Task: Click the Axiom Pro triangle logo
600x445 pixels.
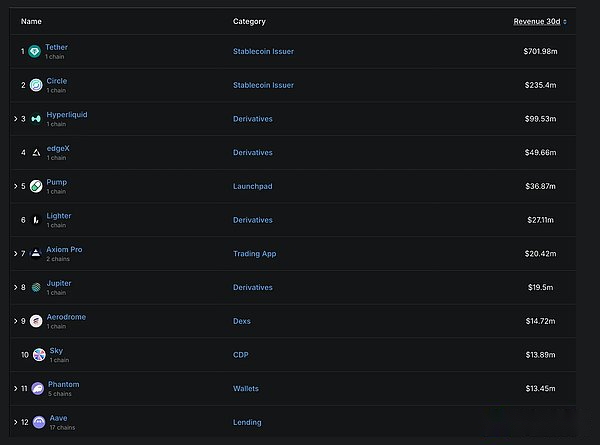Action: pos(37,253)
